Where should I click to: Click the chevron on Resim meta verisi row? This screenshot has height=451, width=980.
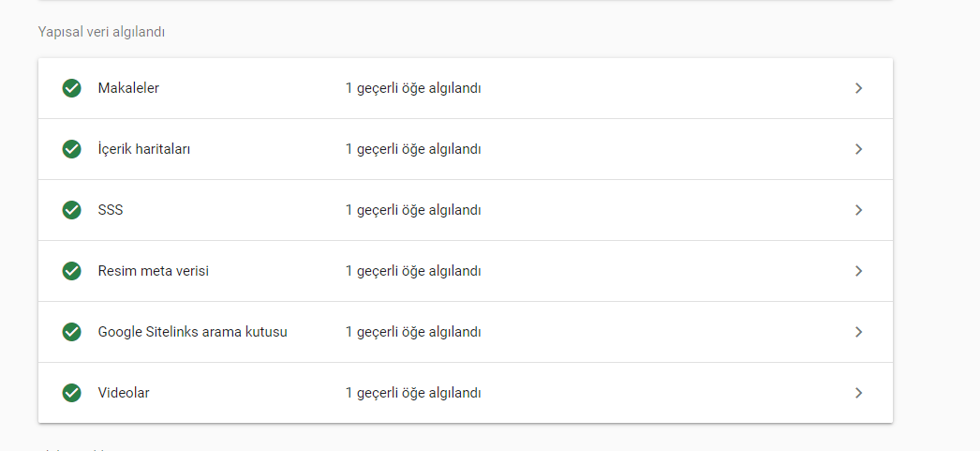(x=859, y=271)
